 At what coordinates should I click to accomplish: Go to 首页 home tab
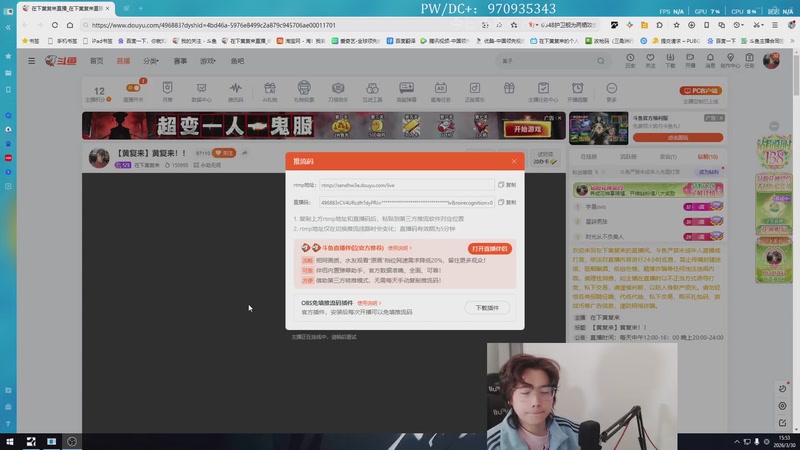[x=96, y=61]
